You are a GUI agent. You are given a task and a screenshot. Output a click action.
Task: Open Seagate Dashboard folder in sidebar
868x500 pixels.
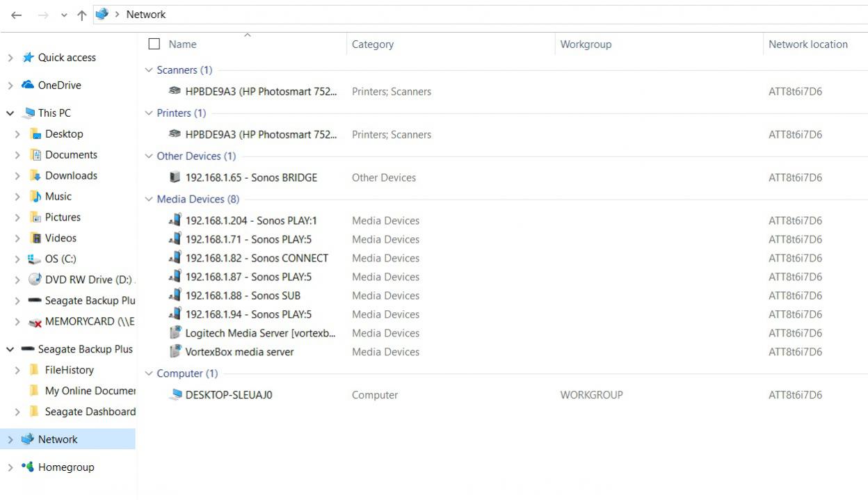[90, 412]
